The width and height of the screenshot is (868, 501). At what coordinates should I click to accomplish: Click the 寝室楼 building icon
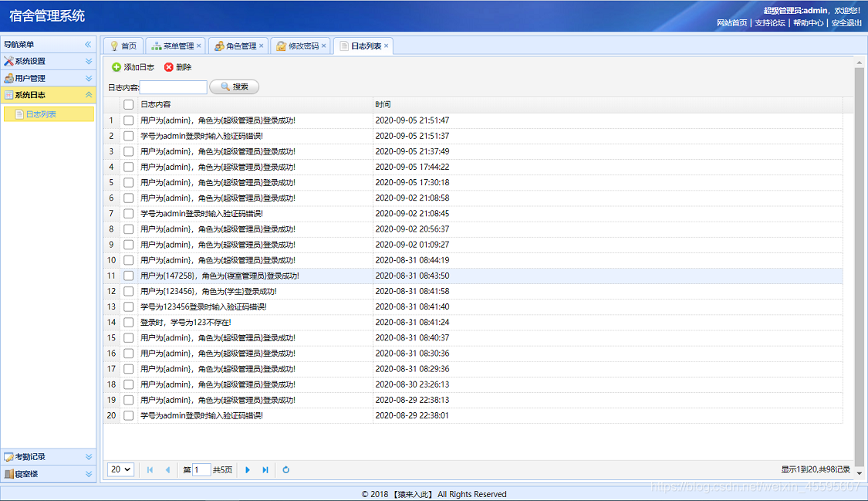[8, 474]
